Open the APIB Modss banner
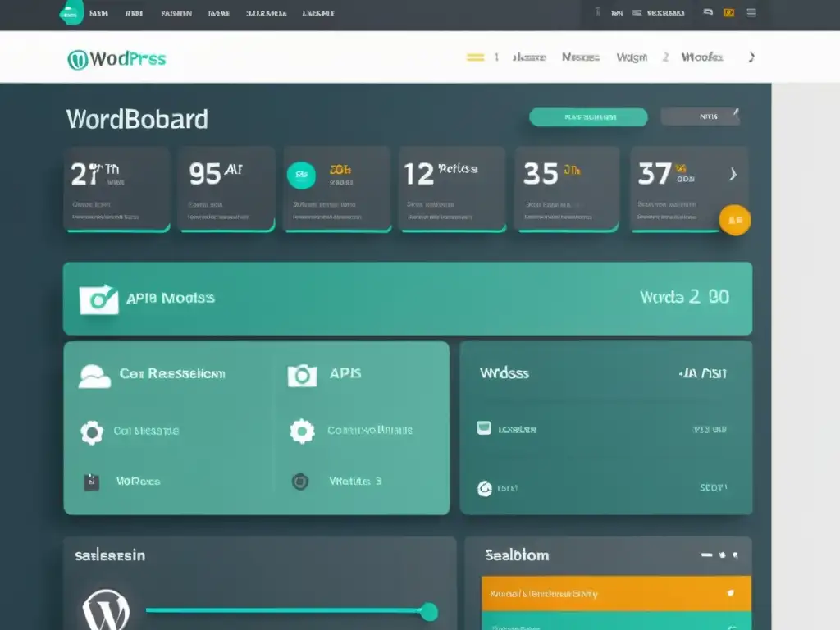This screenshot has height=630, width=840. [408, 299]
